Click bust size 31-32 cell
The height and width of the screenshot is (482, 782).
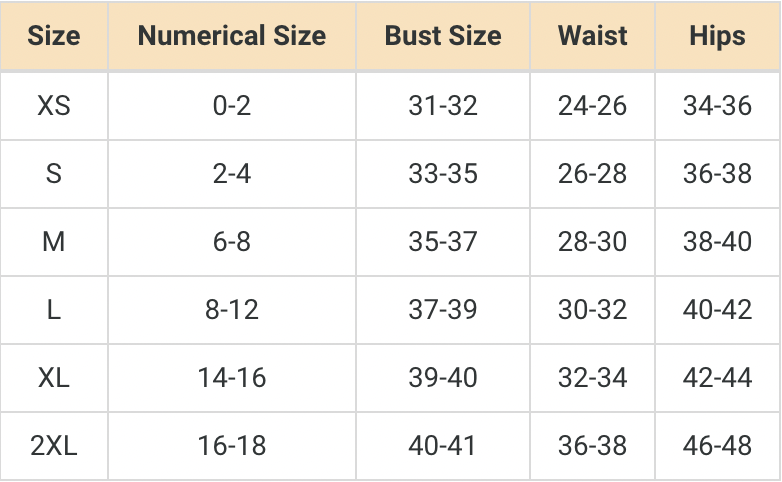click(443, 106)
